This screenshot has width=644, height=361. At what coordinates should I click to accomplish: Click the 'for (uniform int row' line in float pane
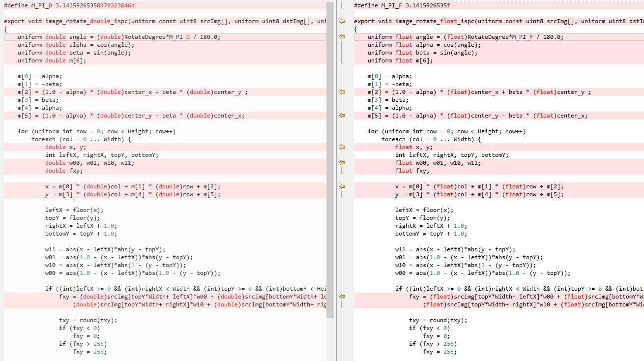click(446, 131)
